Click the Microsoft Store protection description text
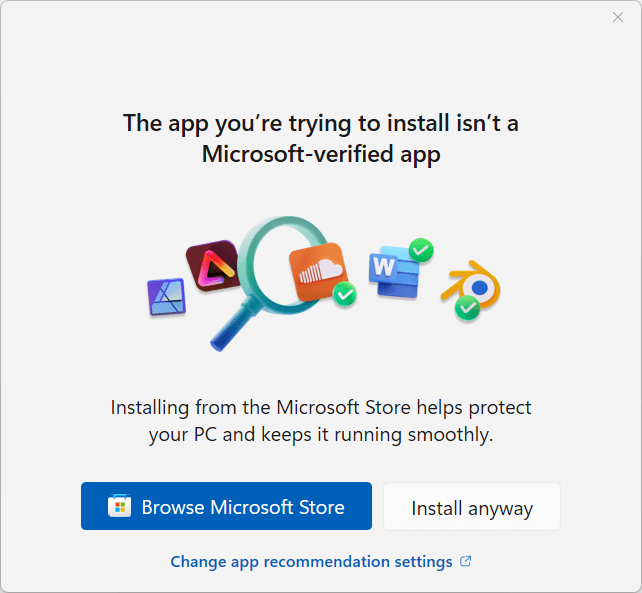The width and height of the screenshot is (642, 593). pyautogui.click(x=321, y=421)
